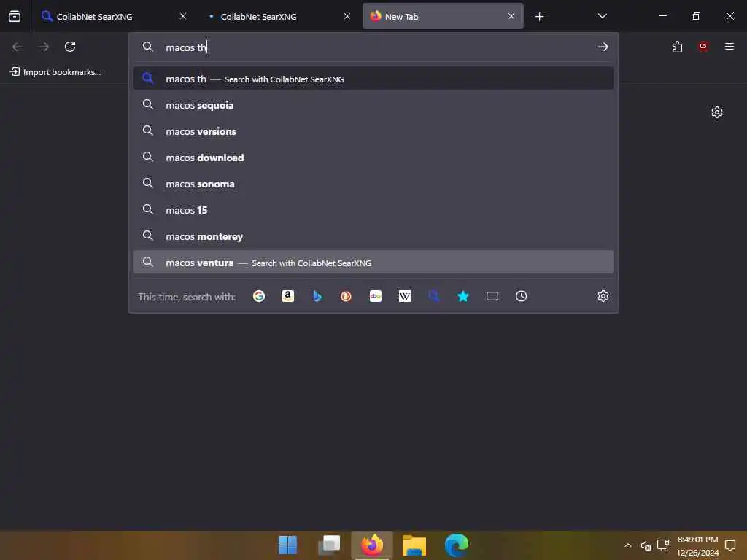The width and height of the screenshot is (747, 560).
Task: Choose suggestion macos download
Action: (373, 157)
